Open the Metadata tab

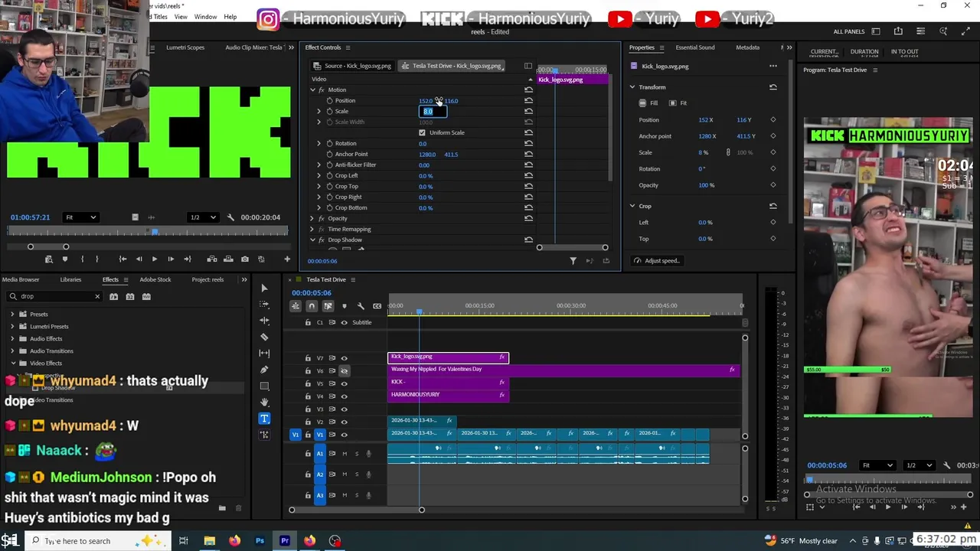coord(747,47)
